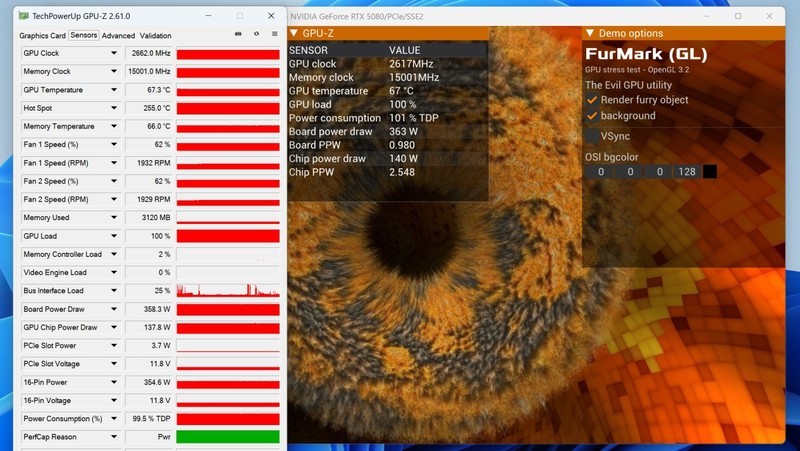
Task: Open the Memory Temperature sensor dropdown
Action: (114, 126)
